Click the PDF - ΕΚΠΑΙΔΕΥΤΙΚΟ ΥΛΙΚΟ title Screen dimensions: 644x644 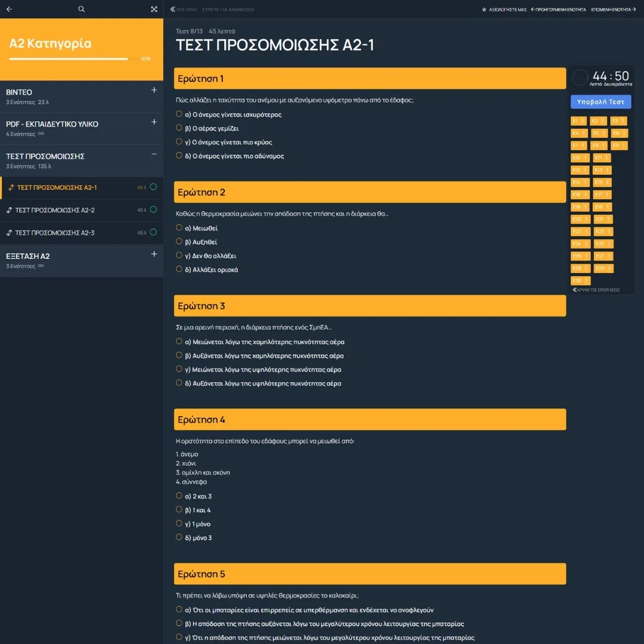click(x=52, y=124)
